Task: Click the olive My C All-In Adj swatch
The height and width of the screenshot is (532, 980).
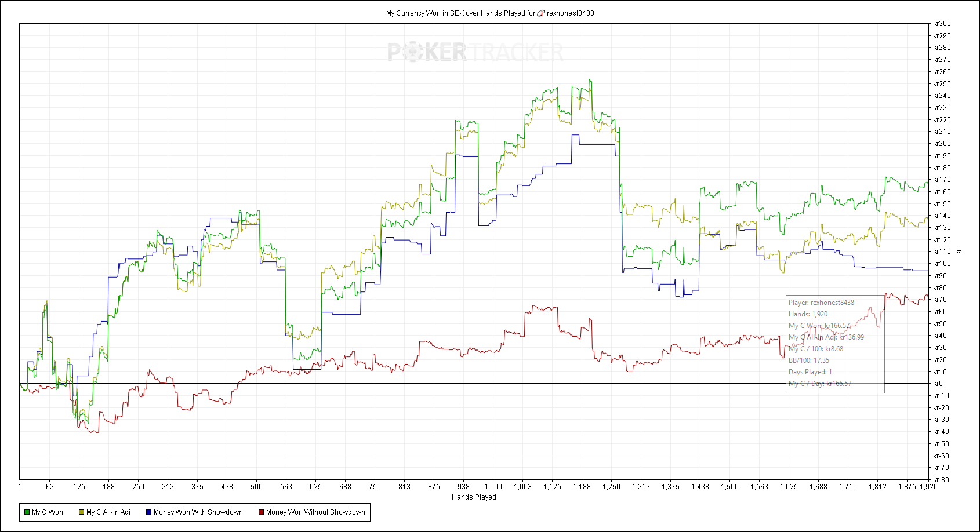Action: coord(81,512)
